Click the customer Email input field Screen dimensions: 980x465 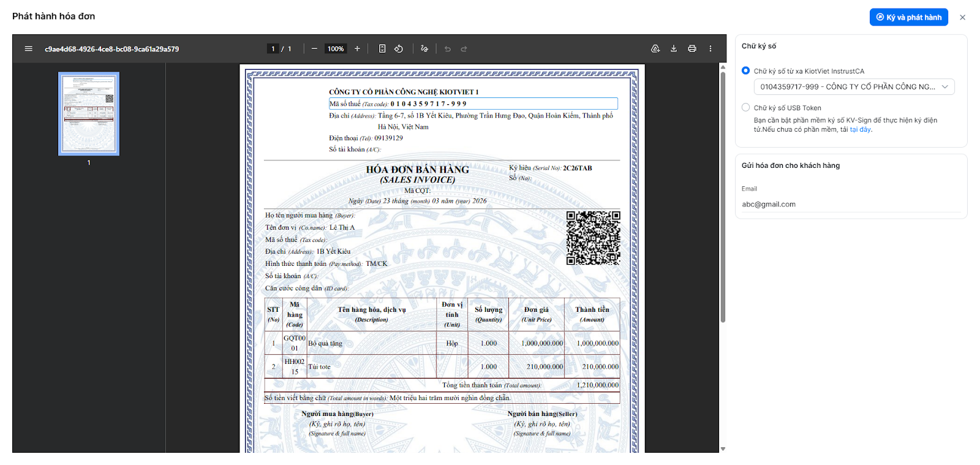coord(851,205)
